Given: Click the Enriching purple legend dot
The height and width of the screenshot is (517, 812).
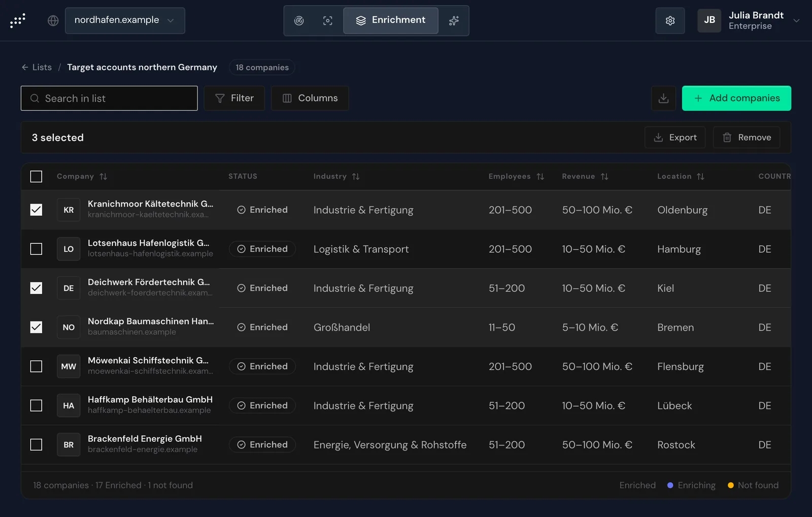Looking at the screenshot, I should point(670,485).
